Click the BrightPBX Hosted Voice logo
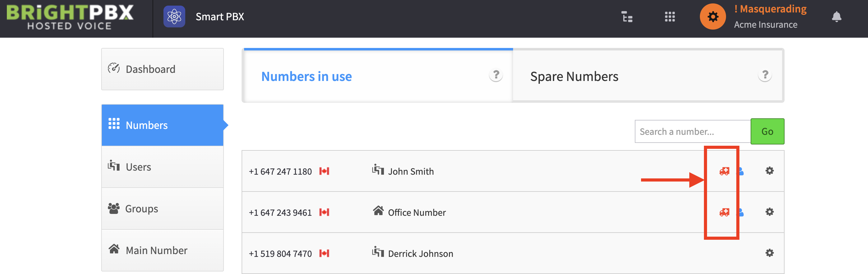The width and height of the screenshot is (868, 274). pos(70,17)
